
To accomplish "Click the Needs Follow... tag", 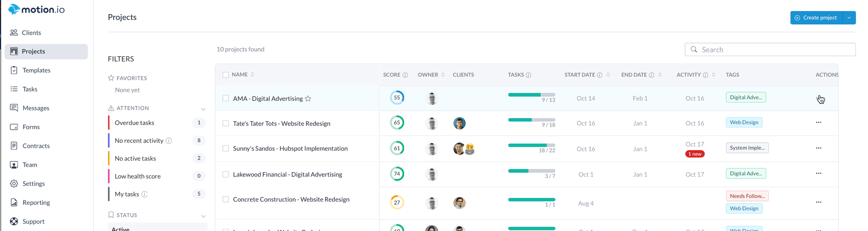I will [747, 196].
